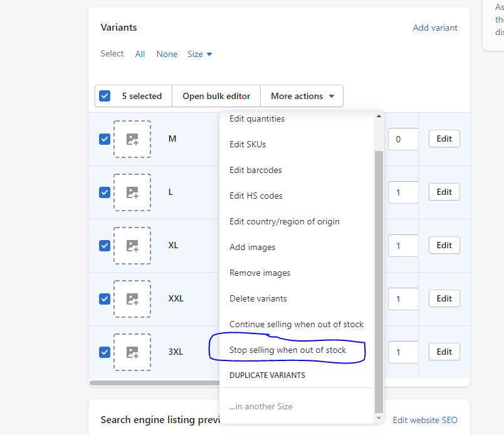Screen dimensions: 504x435
Task: Uncheck the M variant checkbox
Action: pos(105,139)
